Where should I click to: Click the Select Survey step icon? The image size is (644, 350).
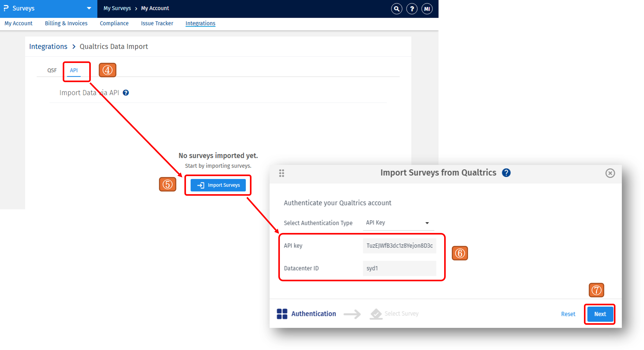click(376, 314)
